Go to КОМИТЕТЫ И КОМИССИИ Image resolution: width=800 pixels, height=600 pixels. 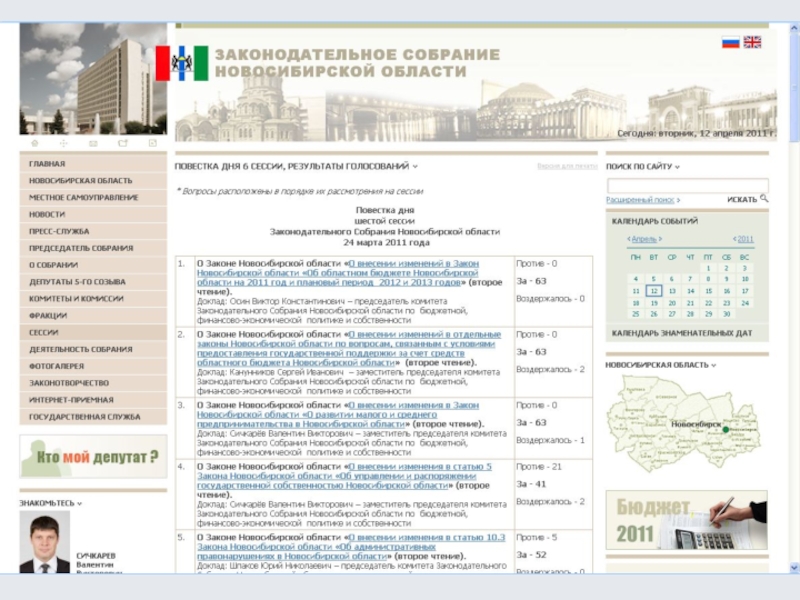(93, 298)
